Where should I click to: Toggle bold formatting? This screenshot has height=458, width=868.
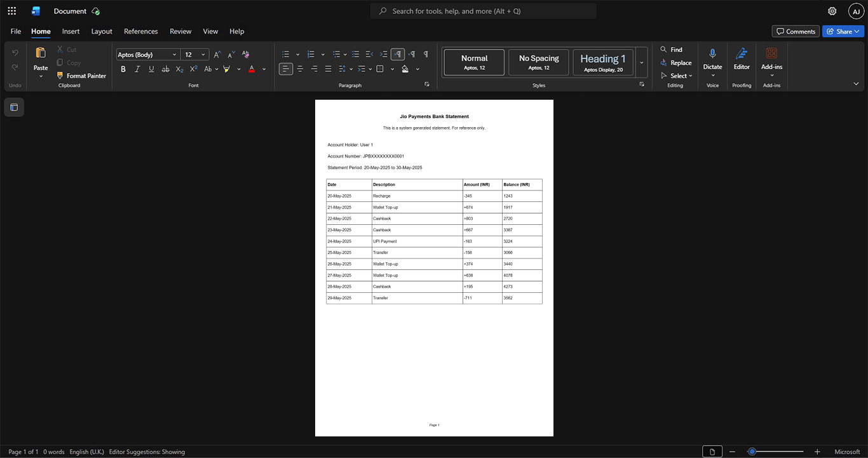[123, 69]
